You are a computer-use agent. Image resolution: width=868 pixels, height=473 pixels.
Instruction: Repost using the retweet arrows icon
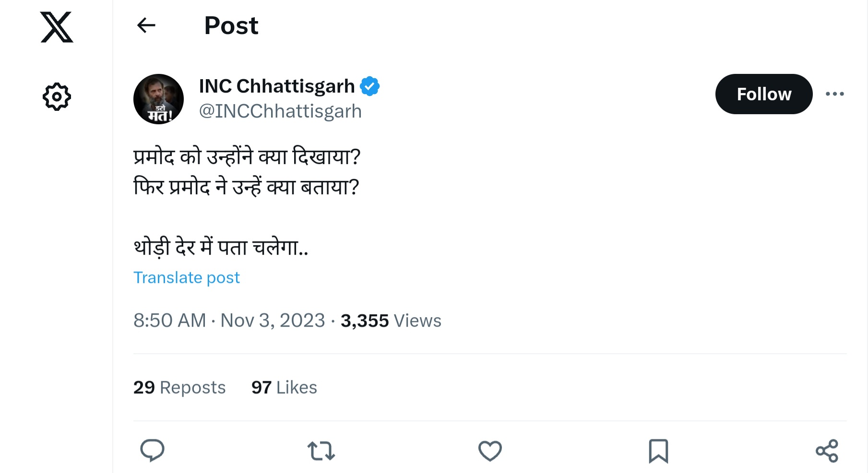pos(321,451)
